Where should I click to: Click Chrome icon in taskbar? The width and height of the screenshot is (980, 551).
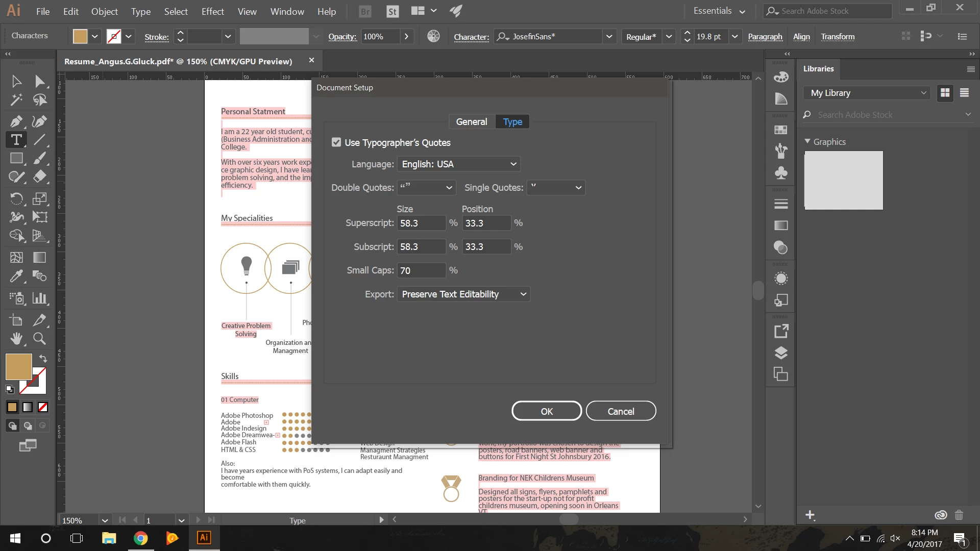click(x=140, y=538)
